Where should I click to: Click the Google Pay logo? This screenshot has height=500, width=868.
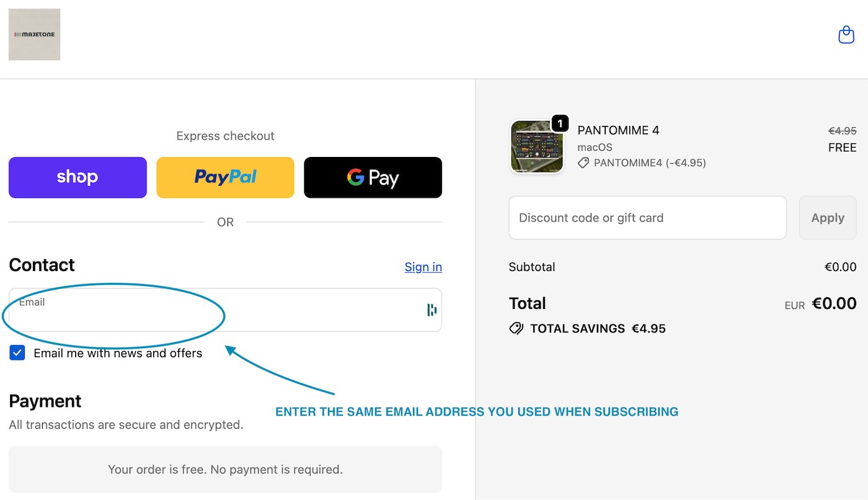(x=373, y=177)
